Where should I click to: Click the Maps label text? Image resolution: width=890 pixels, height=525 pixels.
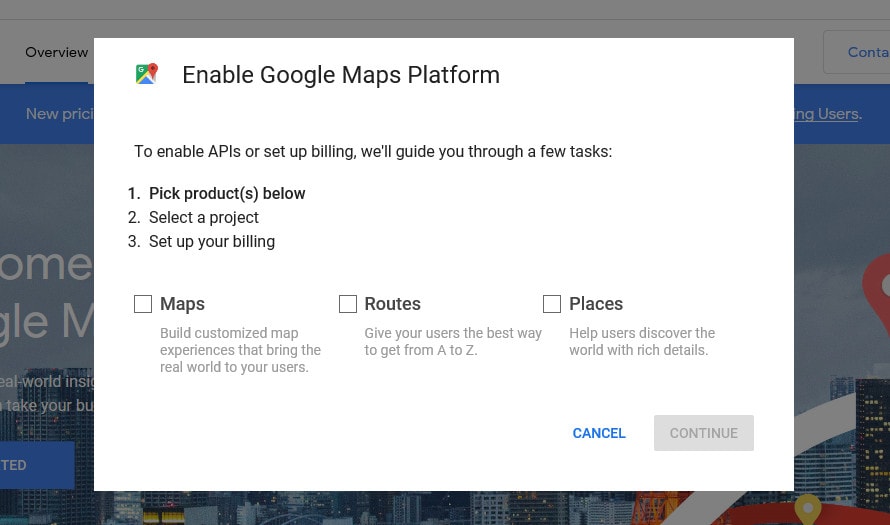click(182, 304)
